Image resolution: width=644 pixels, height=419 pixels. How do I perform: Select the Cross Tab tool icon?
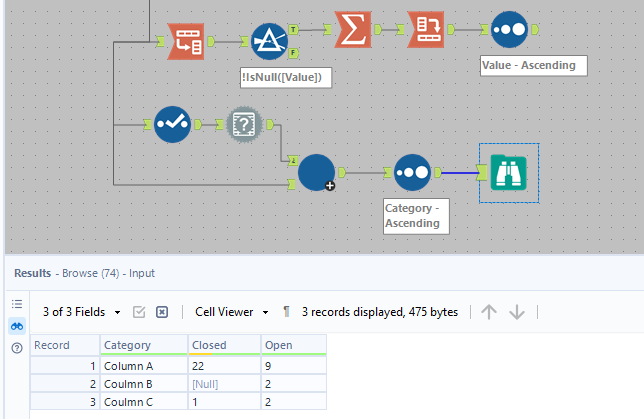pyautogui.click(x=426, y=30)
